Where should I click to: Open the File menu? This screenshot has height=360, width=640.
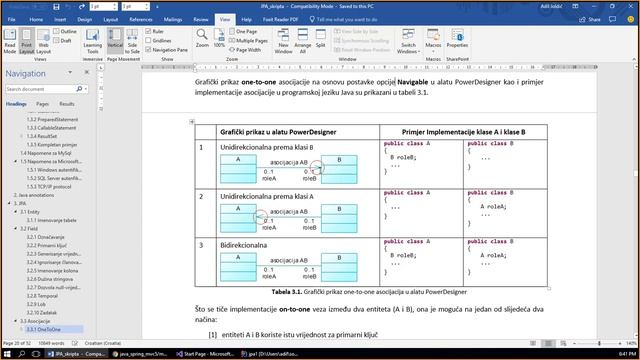pyautogui.click(x=11, y=19)
